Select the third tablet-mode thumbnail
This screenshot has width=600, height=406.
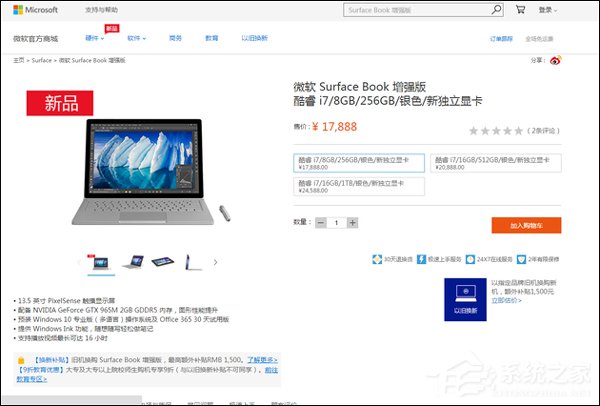[163, 263]
